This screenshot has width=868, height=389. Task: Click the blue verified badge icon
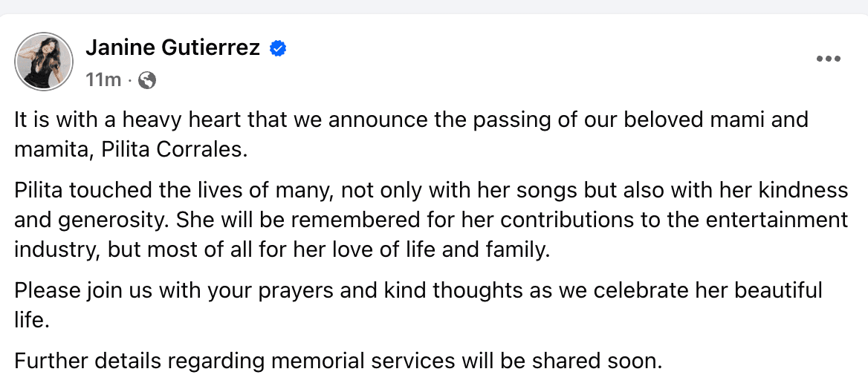(x=278, y=49)
